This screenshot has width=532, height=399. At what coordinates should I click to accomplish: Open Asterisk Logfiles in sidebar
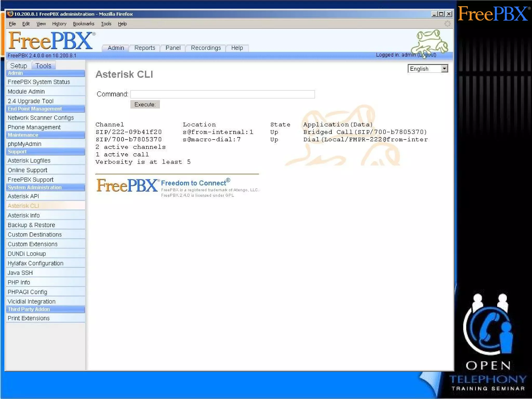(29, 161)
